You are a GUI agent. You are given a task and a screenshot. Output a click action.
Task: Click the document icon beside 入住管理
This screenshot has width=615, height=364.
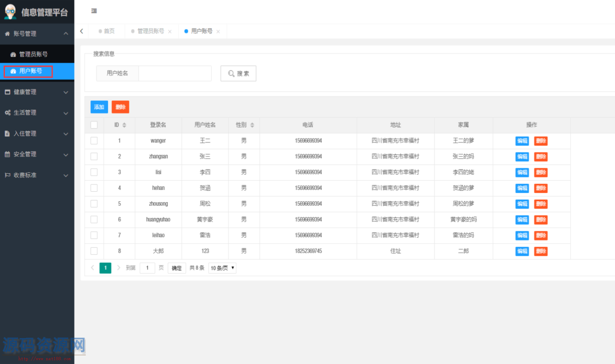click(7, 133)
